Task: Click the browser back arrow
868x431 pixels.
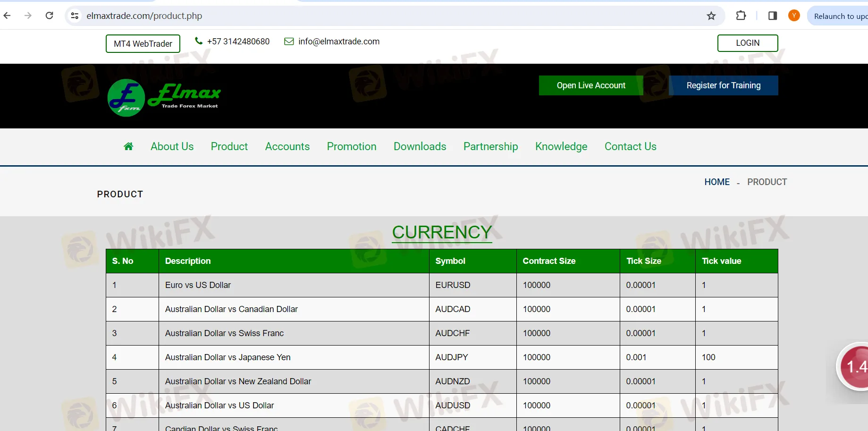Action: tap(7, 16)
